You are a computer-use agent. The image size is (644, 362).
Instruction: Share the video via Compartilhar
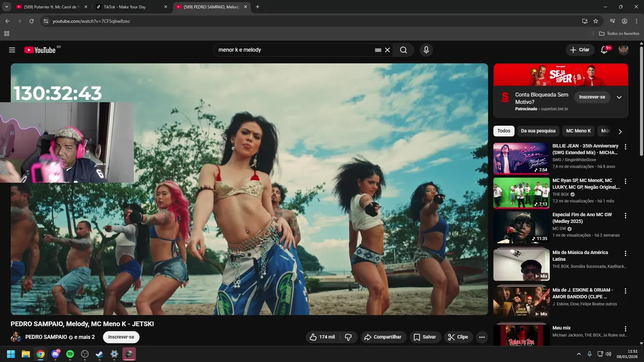coord(383,337)
